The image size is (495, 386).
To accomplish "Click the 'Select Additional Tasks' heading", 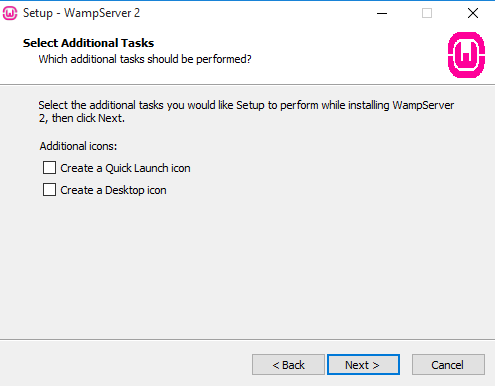I will pyautogui.click(x=88, y=43).
